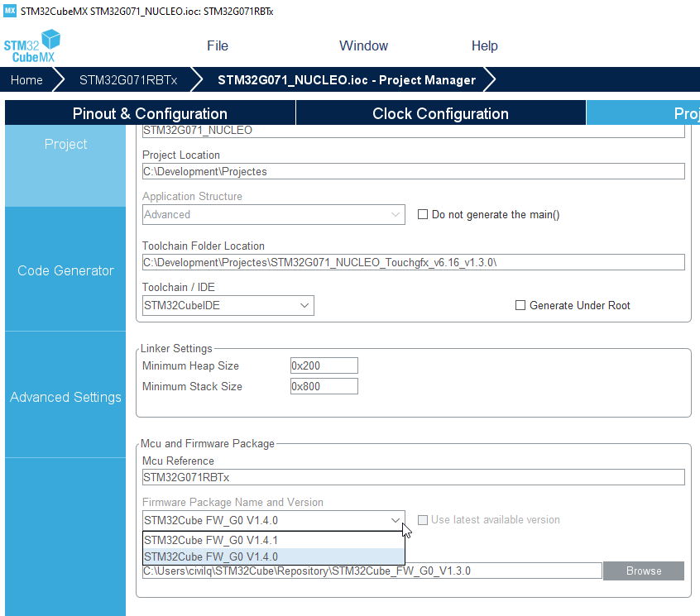Image resolution: width=700 pixels, height=616 pixels.
Task: Click the firmware repository path field
Action: [x=372, y=571]
